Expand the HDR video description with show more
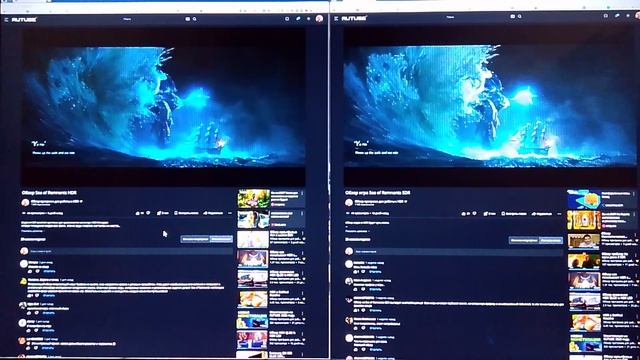The image size is (640, 360). tap(32, 231)
